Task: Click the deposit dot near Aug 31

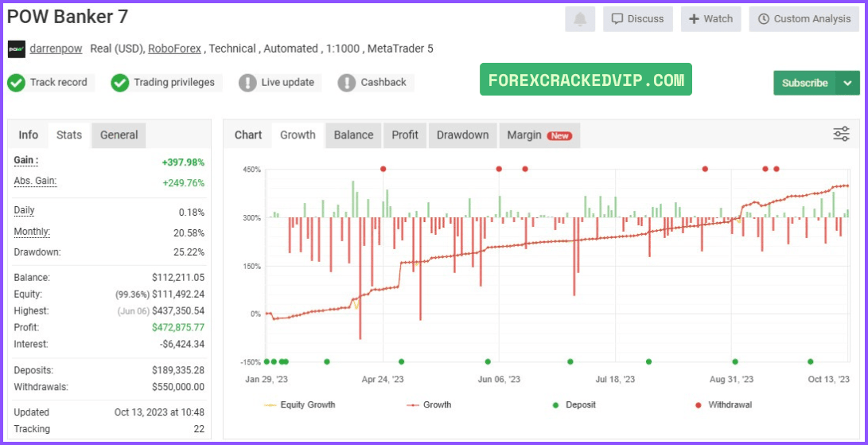Action: coord(735,362)
